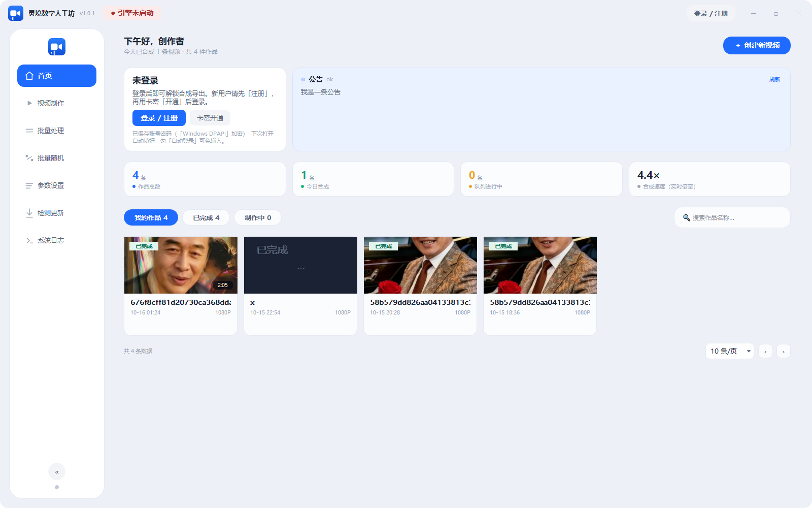This screenshot has width=812, height=508.
Task: Click the 检测更新 download icon
Action: (x=29, y=213)
